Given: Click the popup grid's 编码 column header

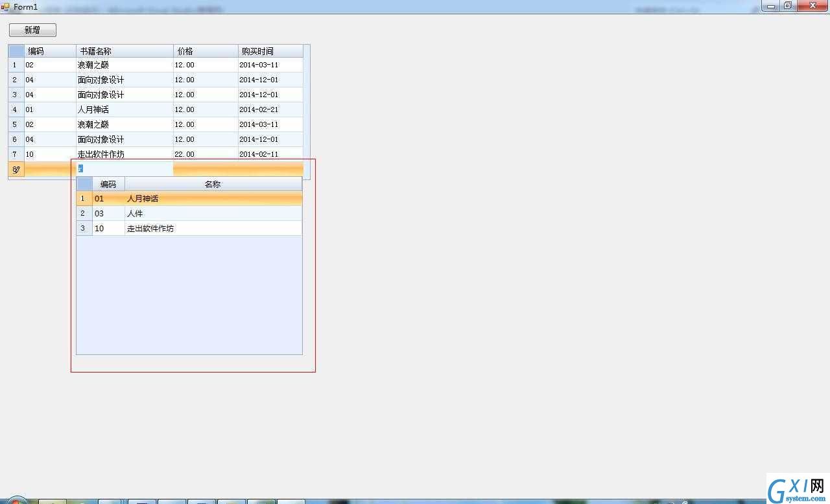Looking at the screenshot, I should point(108,184).
